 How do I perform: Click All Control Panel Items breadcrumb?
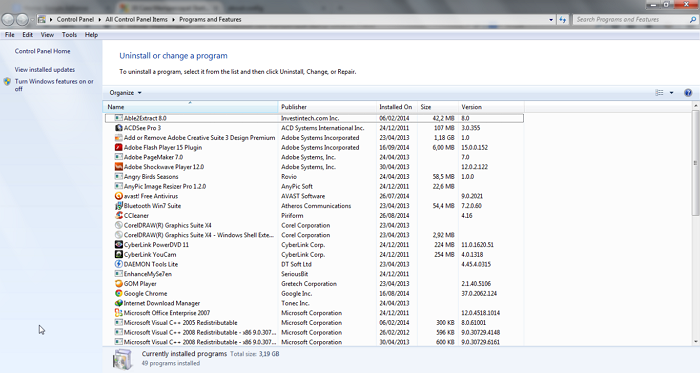point(136,20)
